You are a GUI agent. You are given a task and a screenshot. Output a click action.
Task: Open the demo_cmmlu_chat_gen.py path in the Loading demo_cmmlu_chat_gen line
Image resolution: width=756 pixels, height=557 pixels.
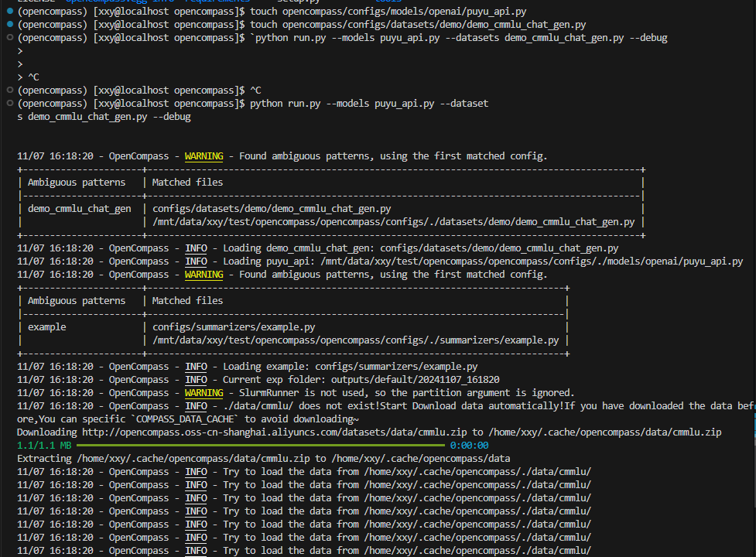pos(499,248)
